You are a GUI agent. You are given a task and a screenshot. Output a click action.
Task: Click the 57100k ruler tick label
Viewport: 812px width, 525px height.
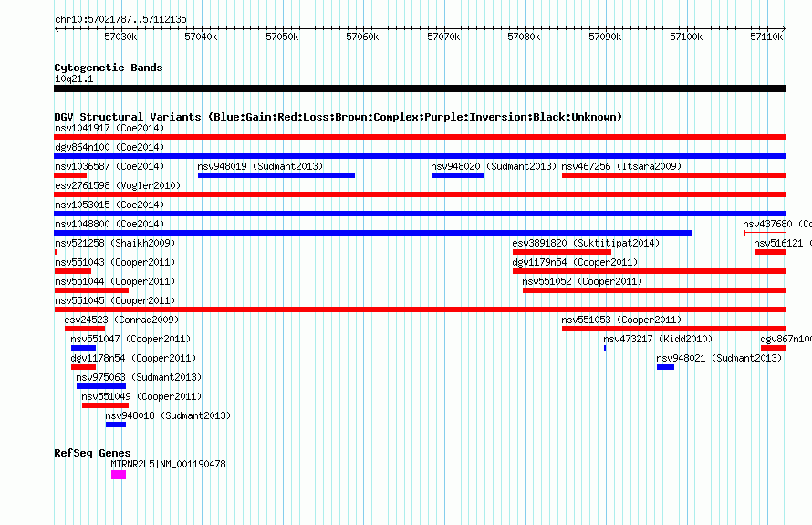tap(686, 37)
